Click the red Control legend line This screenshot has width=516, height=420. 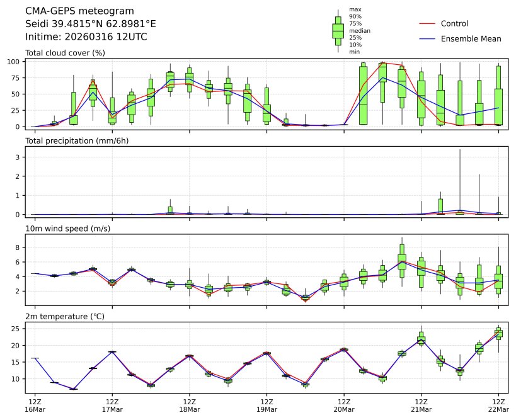point(427,24)
